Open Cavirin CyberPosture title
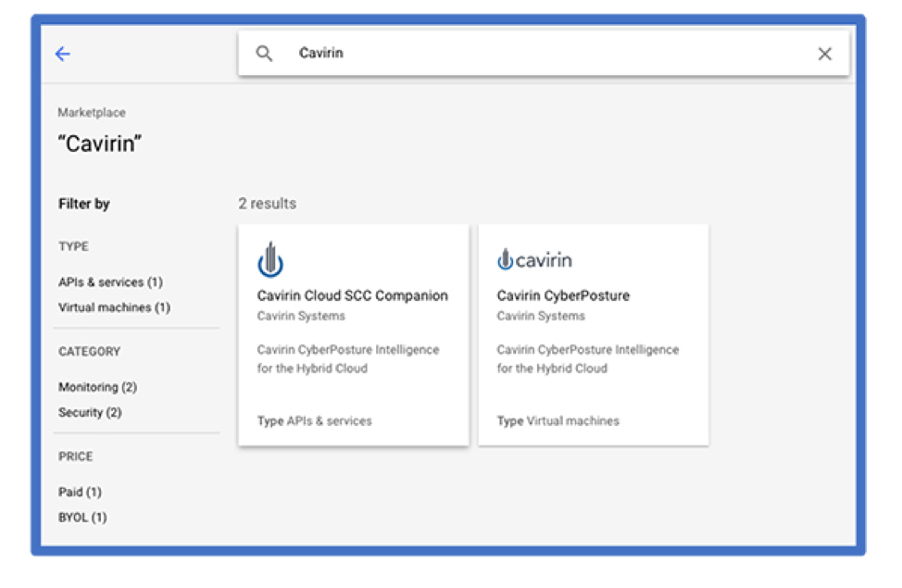 563,295
